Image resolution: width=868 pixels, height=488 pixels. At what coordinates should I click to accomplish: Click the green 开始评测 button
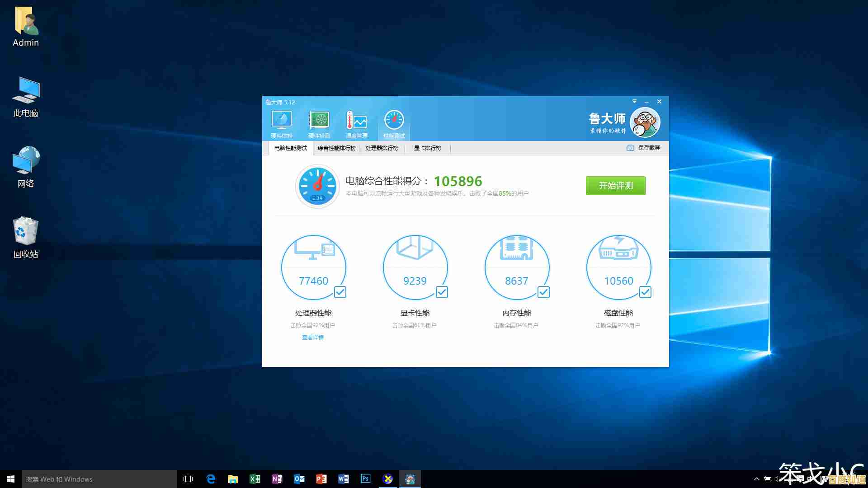coord(615,186)
